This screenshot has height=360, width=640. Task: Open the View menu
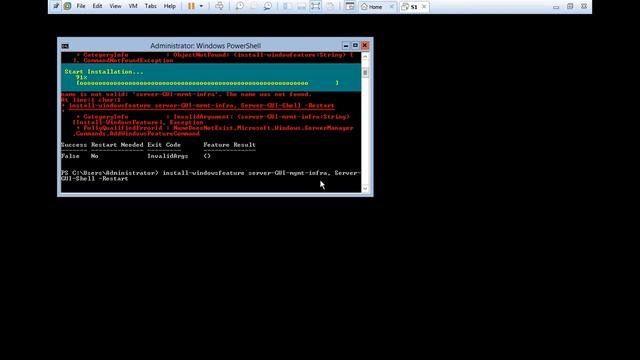pos(115,6)
